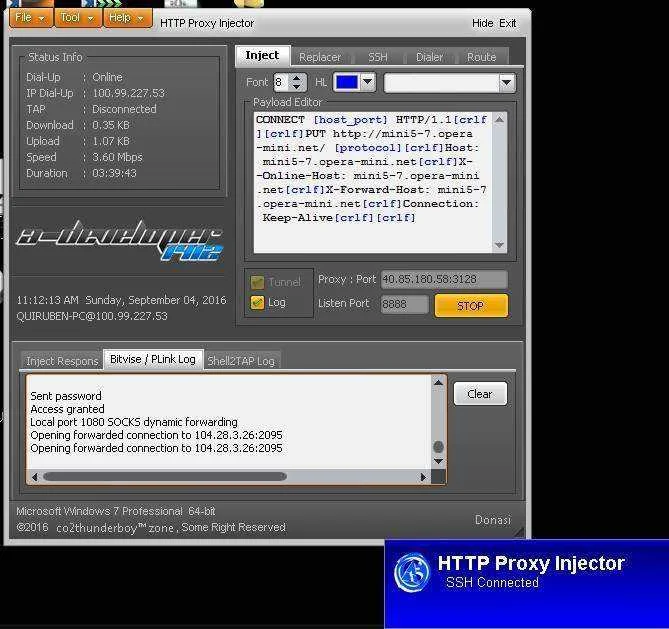
Task: Click the log horizontal scrollbar thumb
Action: pyautogui.click(x=165, y=477)
